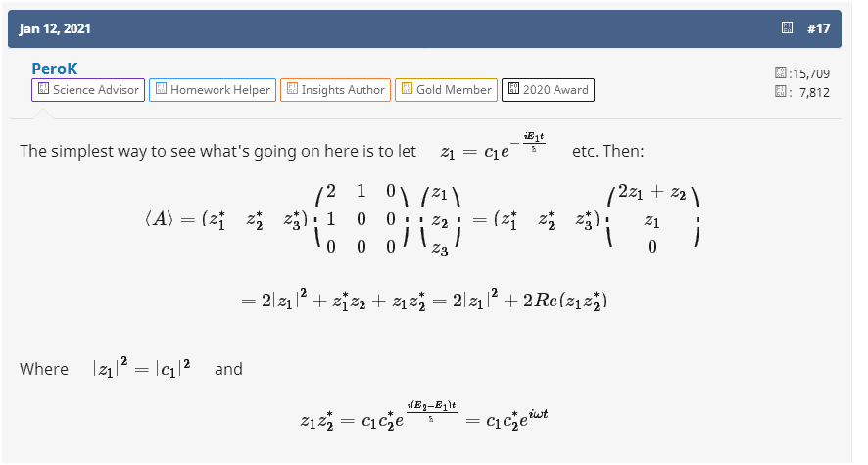
Task: Open PeroK's user profile
Action: pos(53,70)
